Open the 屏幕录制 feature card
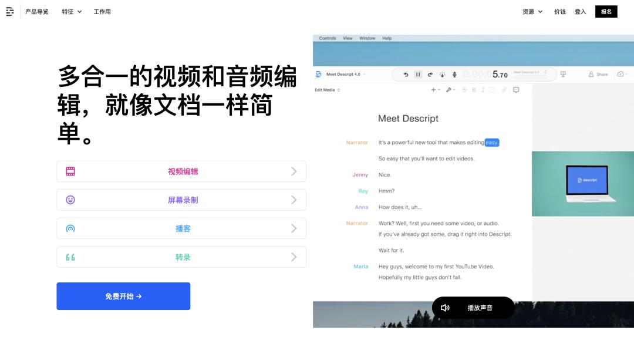Image resolution: width=634 pixels, height=364 pixels. 181,200
